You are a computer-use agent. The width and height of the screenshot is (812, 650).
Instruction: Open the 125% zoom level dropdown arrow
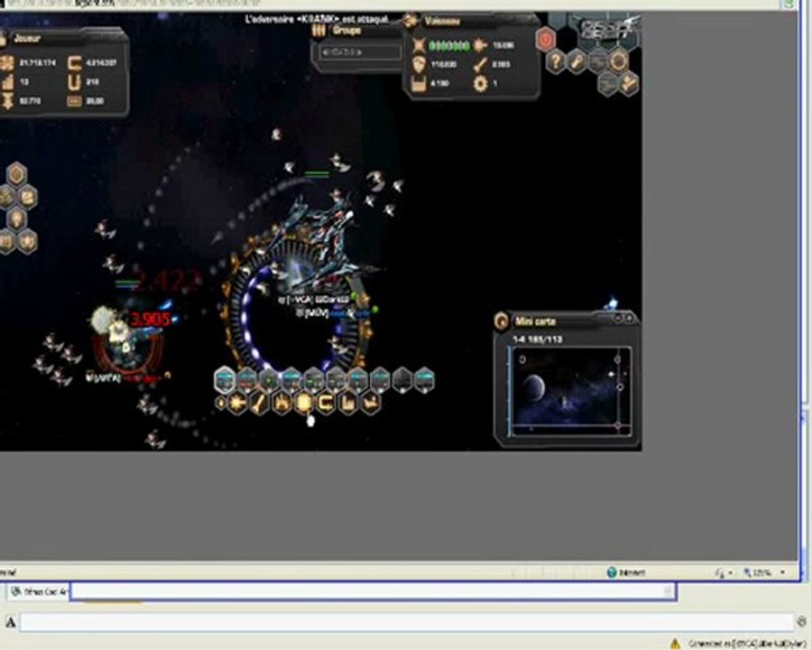782,572
